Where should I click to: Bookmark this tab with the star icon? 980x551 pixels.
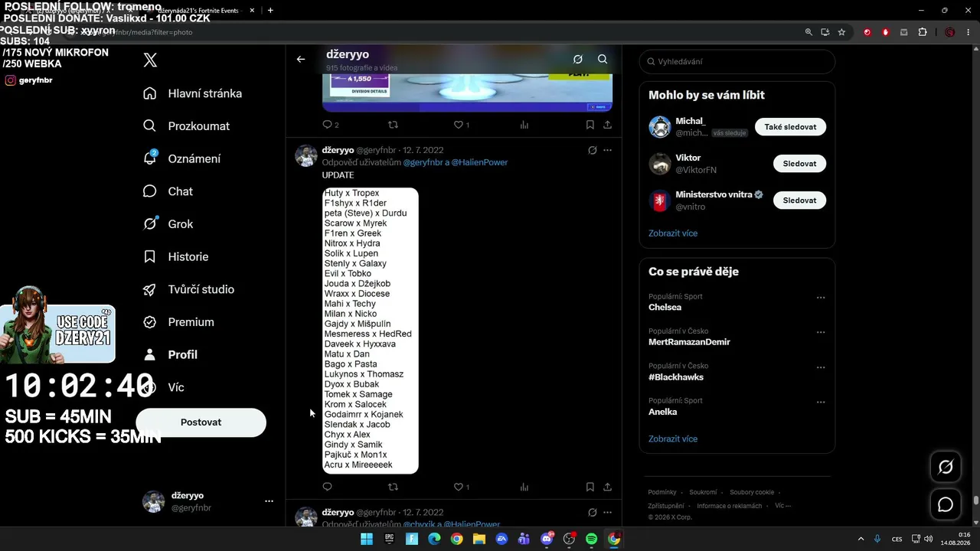(841, 32)
